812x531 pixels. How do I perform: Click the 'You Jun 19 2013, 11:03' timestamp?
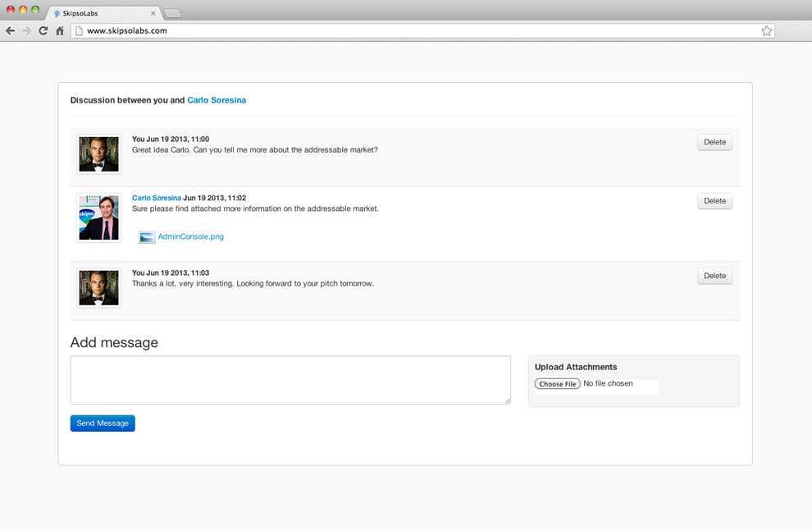point(171,272)
